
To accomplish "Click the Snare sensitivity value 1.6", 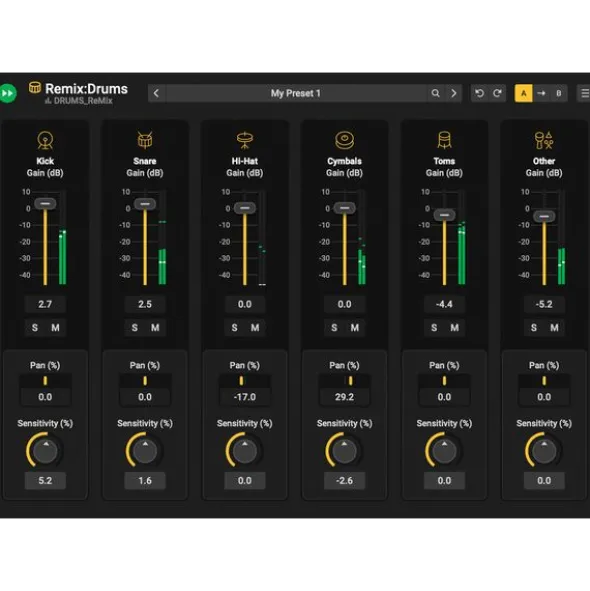I will pos(145,481).
